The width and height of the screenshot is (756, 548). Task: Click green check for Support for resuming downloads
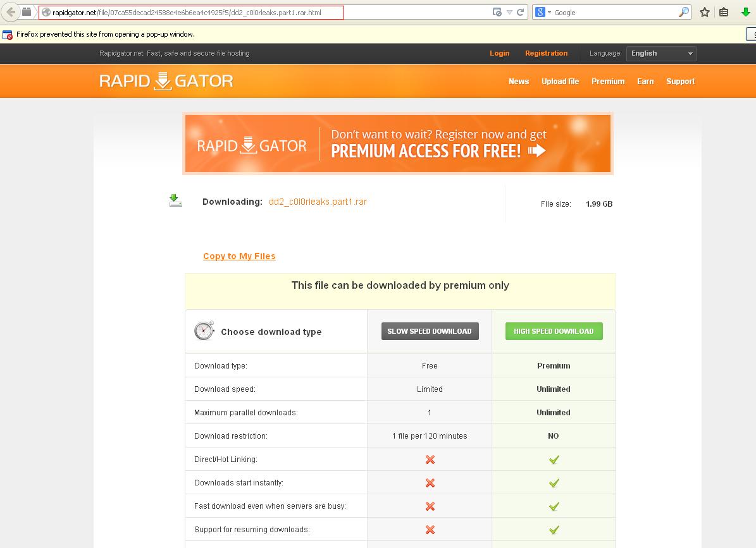(x=554, y=530)
